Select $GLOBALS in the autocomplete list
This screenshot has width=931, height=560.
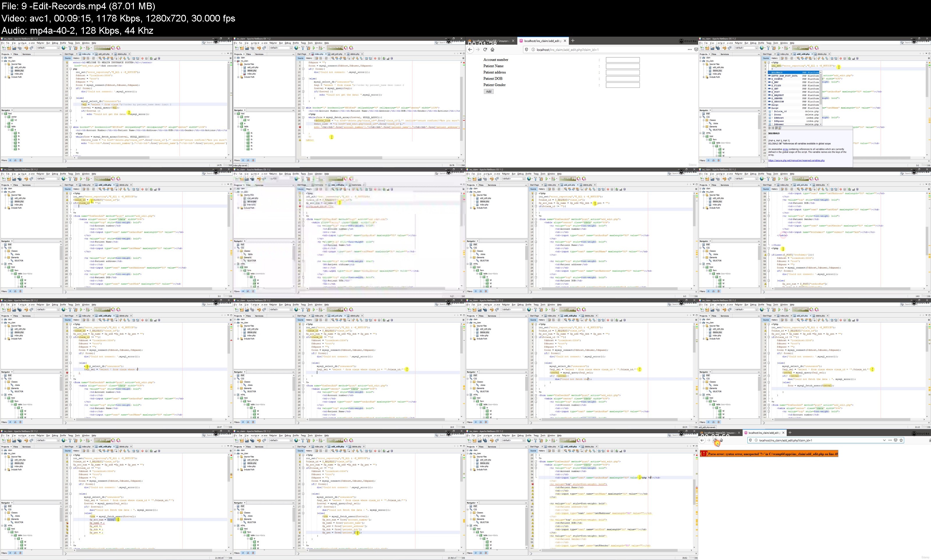(794, 72)
